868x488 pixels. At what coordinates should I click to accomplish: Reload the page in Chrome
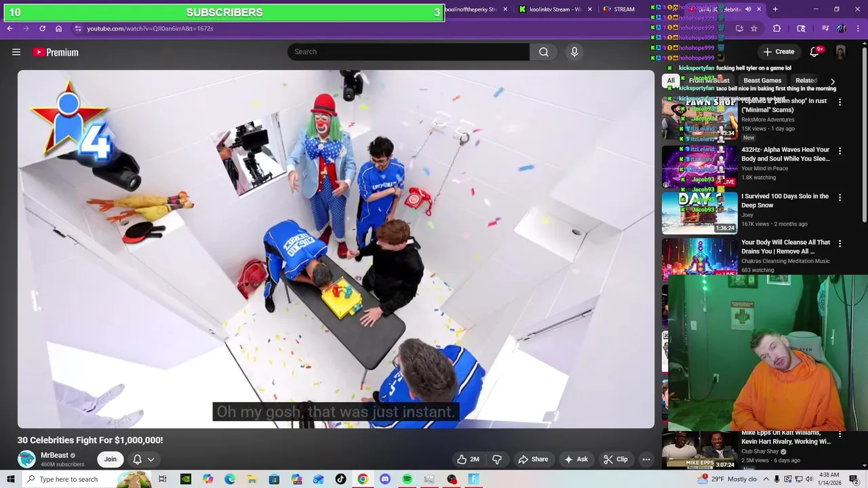coord(42,28)
